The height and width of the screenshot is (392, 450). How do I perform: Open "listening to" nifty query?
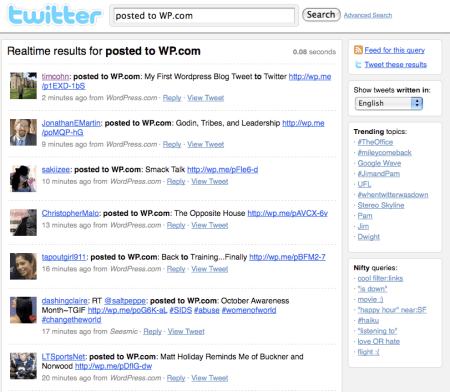coord(377,331)
